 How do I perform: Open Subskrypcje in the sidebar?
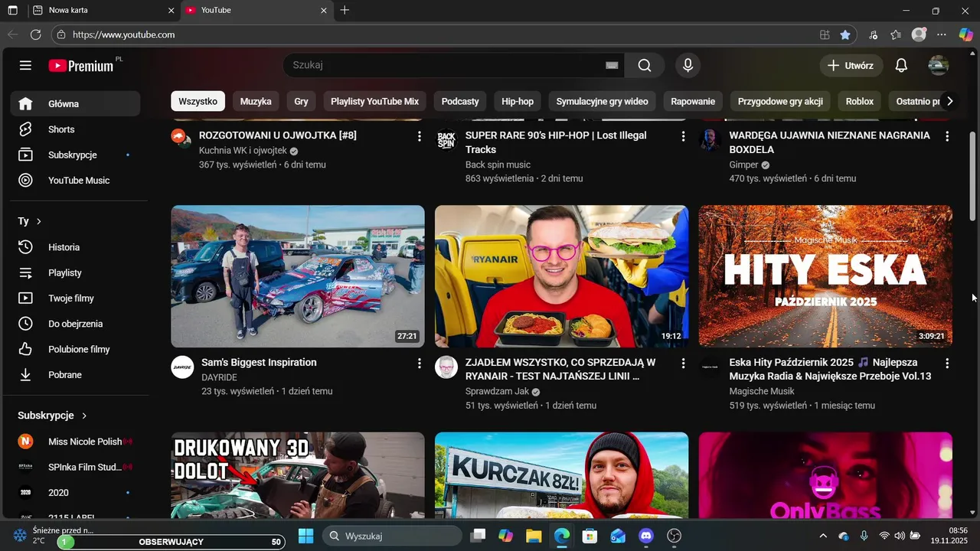coord(75,155)
